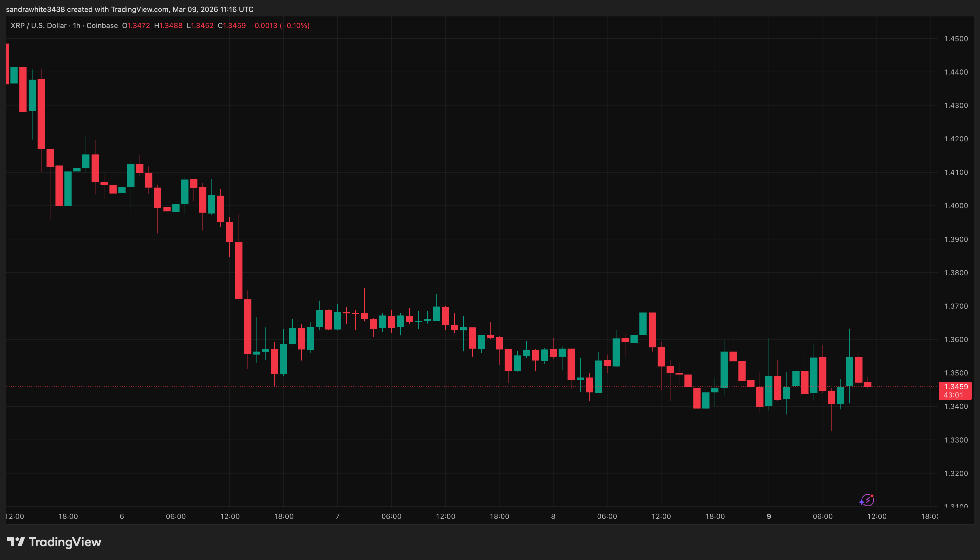Image resolution: width=980 pixels, height=560 pixels.
Task: Click the date 7 on the time axis
Action: point(337,516)
